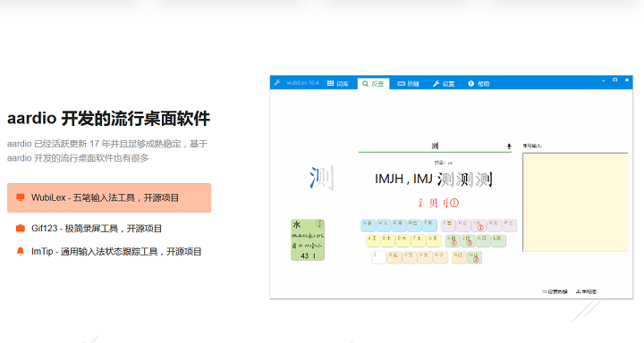Click the IMJH, IMJ code text

[x=403, y=179]
